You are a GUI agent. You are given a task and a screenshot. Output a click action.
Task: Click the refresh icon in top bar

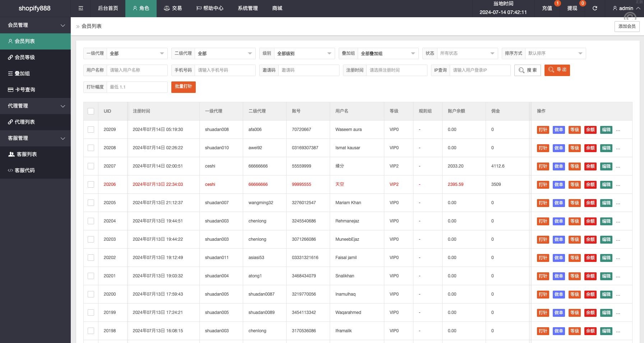click(x=595, y=8)
